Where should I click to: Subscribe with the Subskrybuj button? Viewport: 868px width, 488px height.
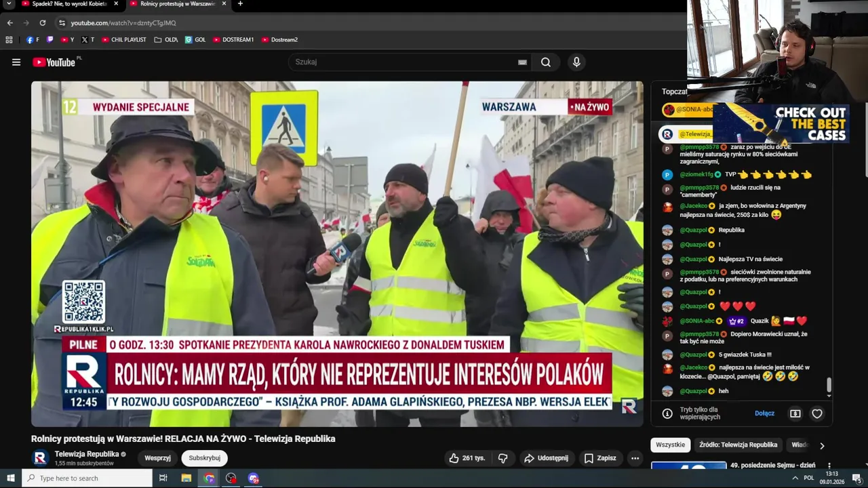click(x=204, y=458)
